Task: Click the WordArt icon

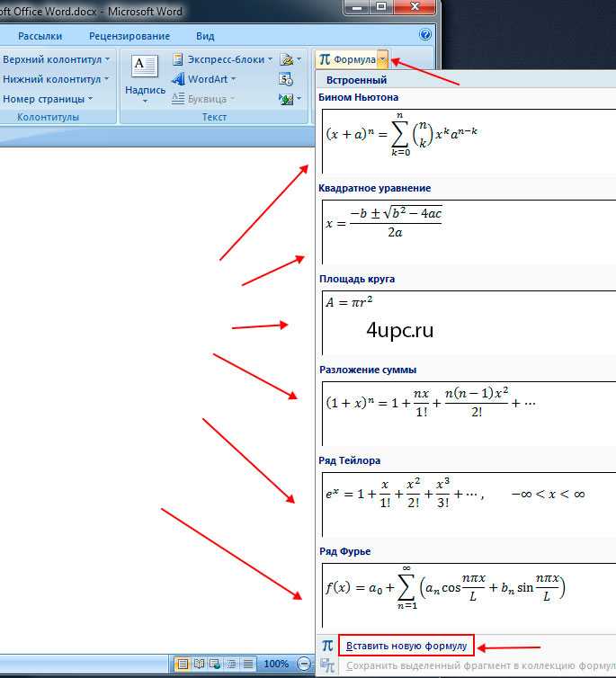Action: coord(178,79)
